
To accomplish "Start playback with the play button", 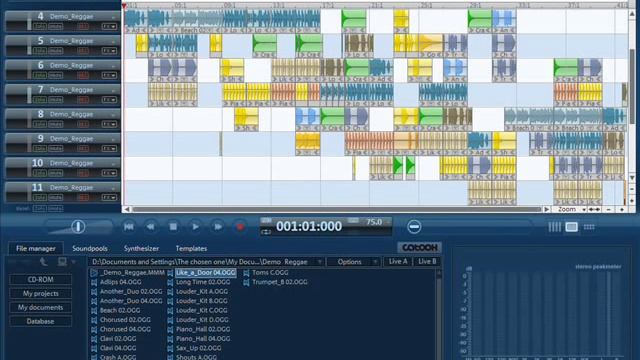I will tap(196, 227).
